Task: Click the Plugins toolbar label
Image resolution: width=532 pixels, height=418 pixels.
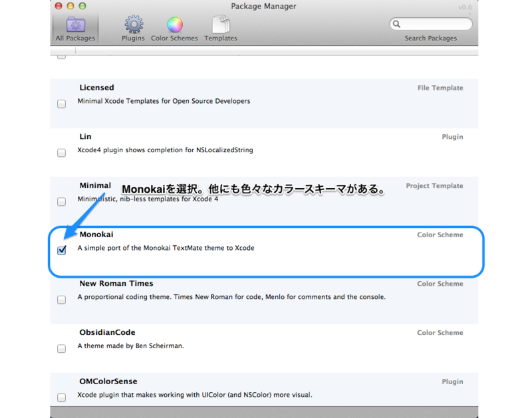Action: pos(133,38)
